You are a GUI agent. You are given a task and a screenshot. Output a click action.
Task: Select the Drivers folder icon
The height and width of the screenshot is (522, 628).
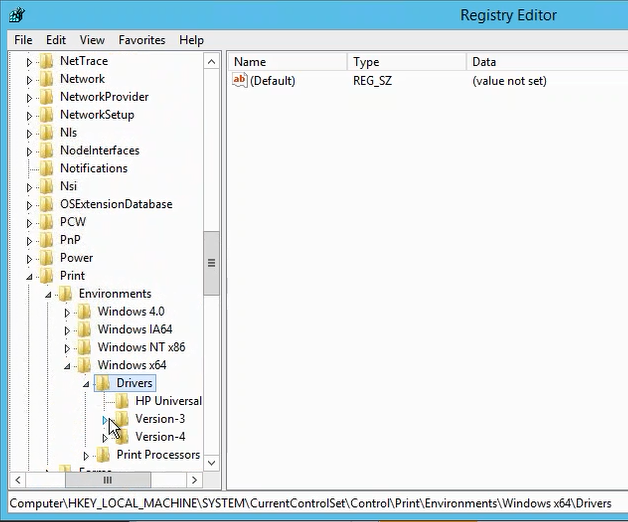click(103, 383)
